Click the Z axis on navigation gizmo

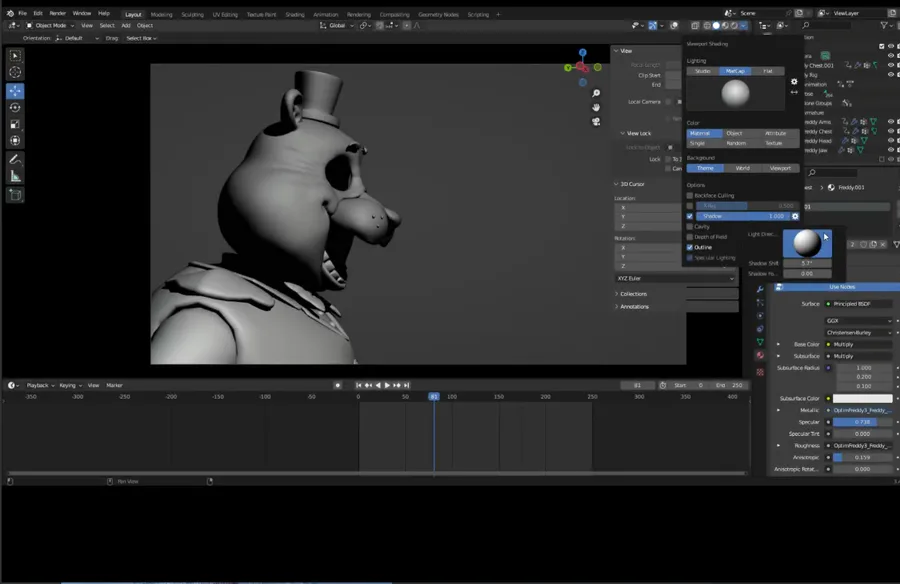coord(583,52)
